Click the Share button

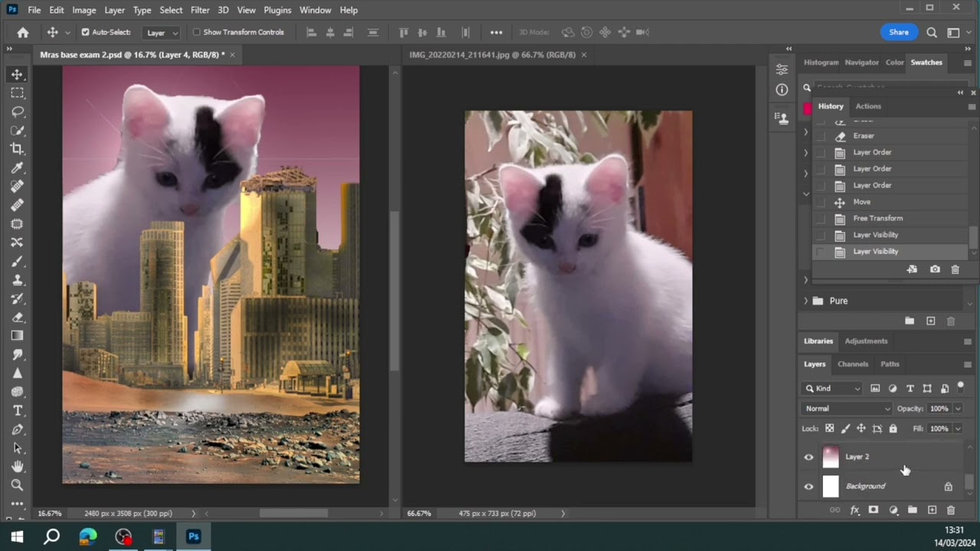pyautogui.click(x=899, y=32)
